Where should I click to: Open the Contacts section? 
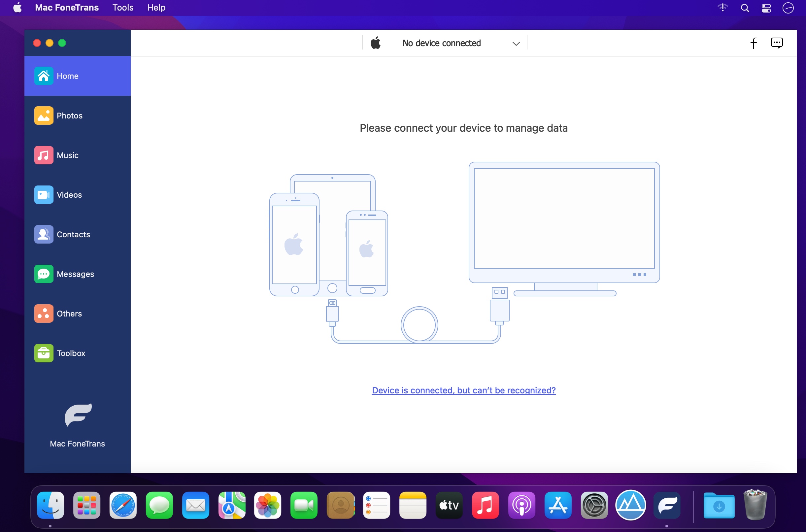(77, 234)
